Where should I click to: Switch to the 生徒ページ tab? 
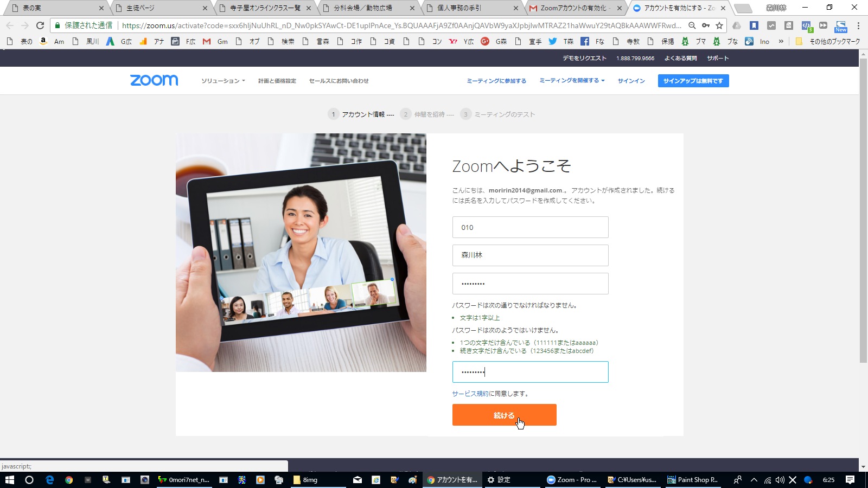[161, 8]
